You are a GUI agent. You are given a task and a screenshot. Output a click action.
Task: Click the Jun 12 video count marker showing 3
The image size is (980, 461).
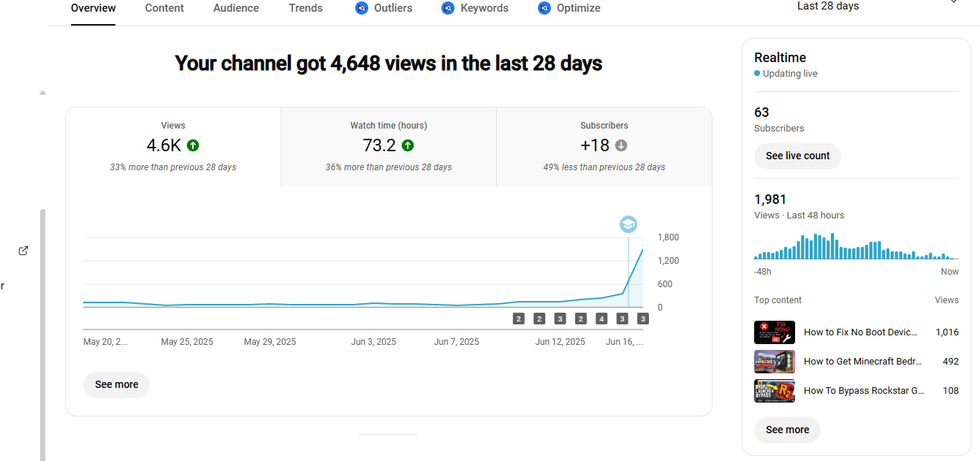point(560,319)
